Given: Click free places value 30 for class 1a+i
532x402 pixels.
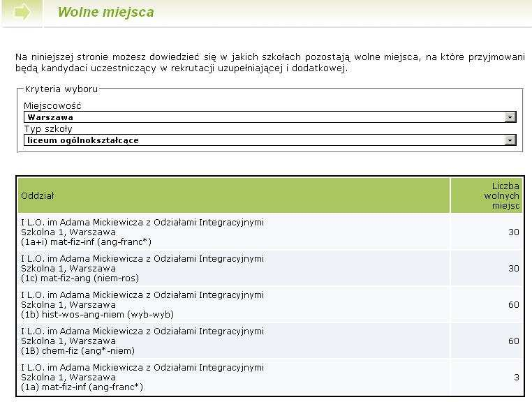Looking at the screenshot, I should pyautogui.click(x=514, y=232).
